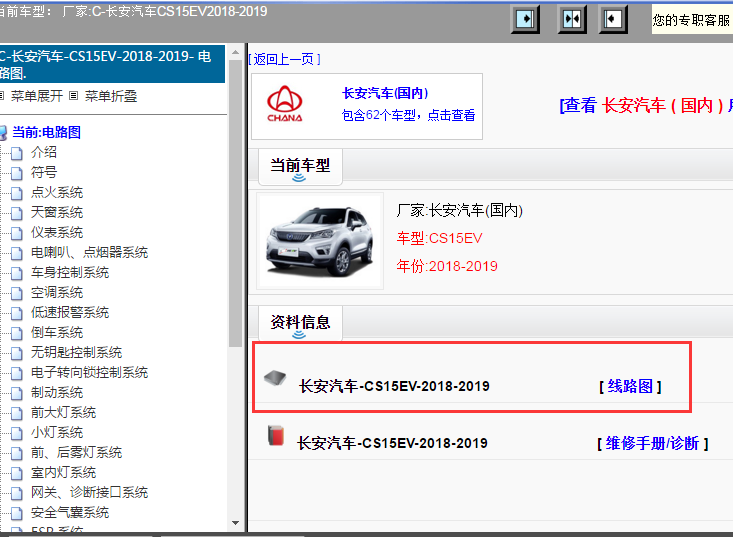This screenshot has height=537, width=733.
Task: Click the 查看 长安汽车(国内) banner link
Action: 646,106
